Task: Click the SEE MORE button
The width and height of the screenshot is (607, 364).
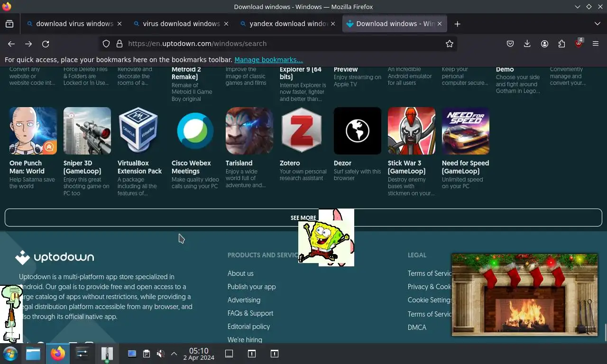Action: click(x=303, y=218)
